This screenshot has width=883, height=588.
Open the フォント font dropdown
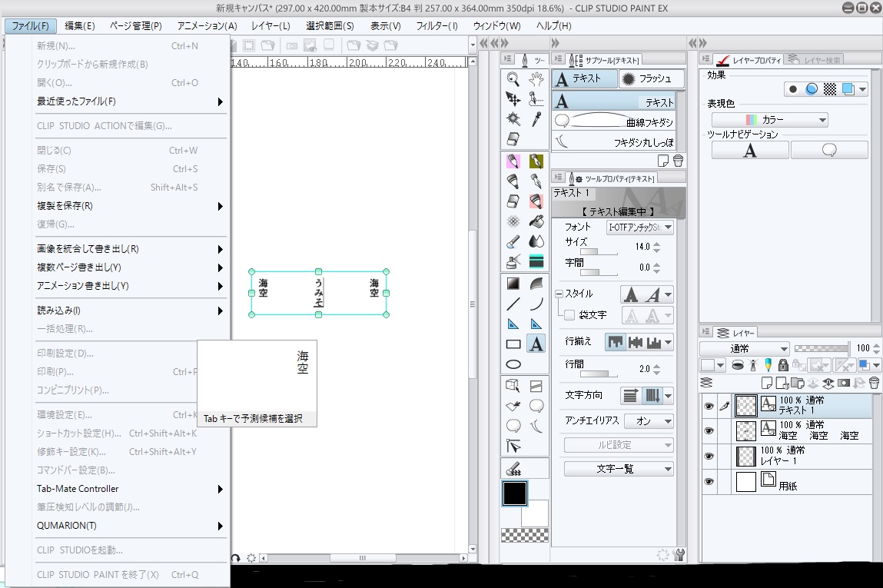click(639, 228)
